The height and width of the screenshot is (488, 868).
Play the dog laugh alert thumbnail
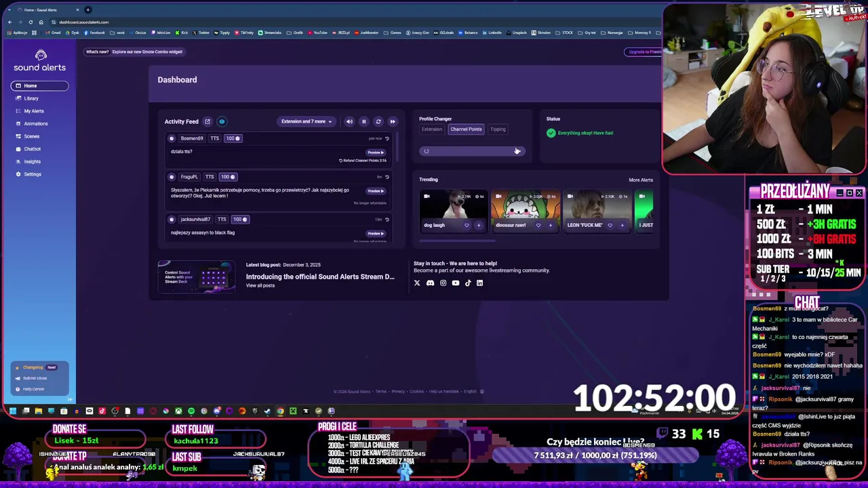[454, 206]
